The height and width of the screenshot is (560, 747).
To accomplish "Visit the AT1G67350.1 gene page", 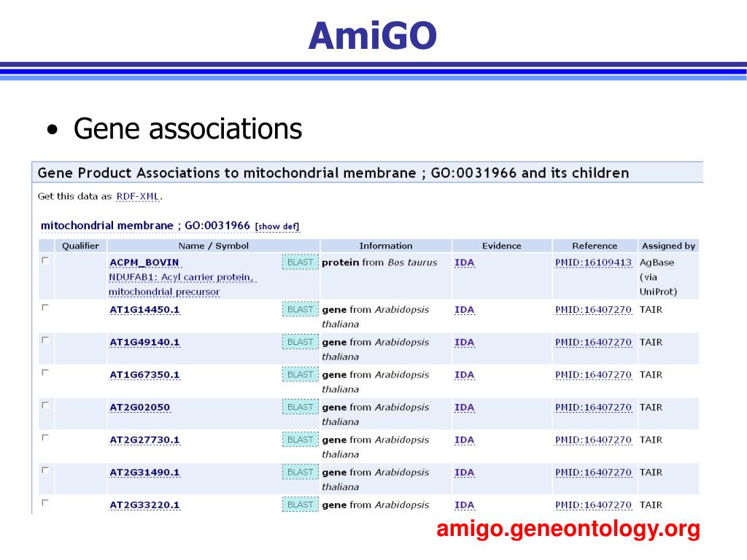I will (x=144, y=375).
